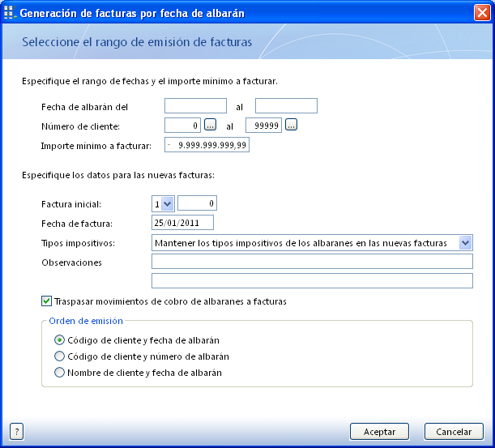Click the first Observaciones text field
Image resolution: width=495 pixels, height=448 pixels.
click(312, 262)
